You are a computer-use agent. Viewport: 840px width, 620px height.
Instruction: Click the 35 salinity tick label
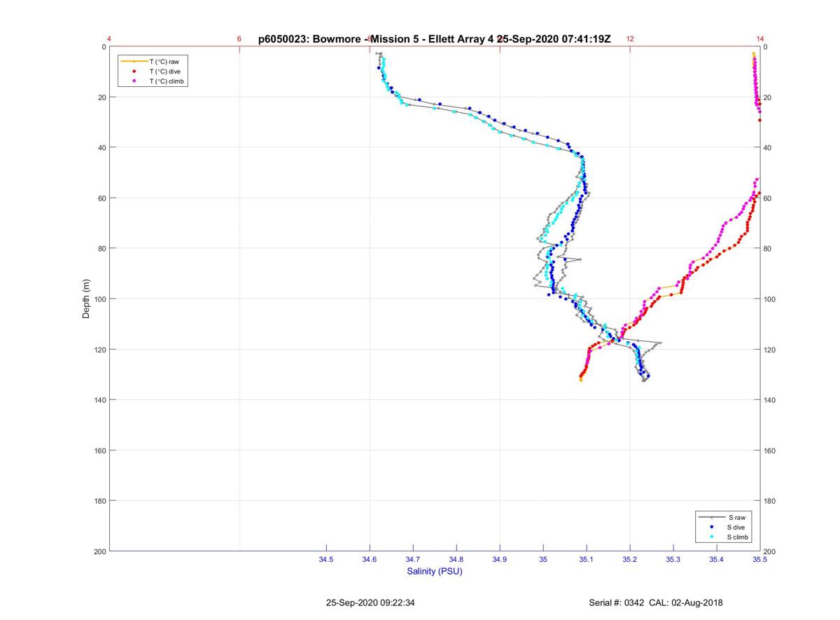(543, 560)
